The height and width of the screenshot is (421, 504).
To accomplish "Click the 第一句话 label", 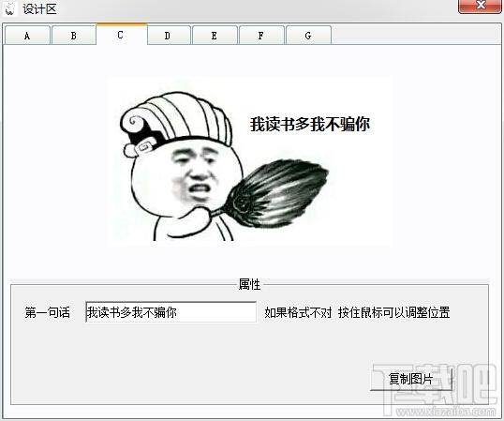I will click(x=47, y=312).
